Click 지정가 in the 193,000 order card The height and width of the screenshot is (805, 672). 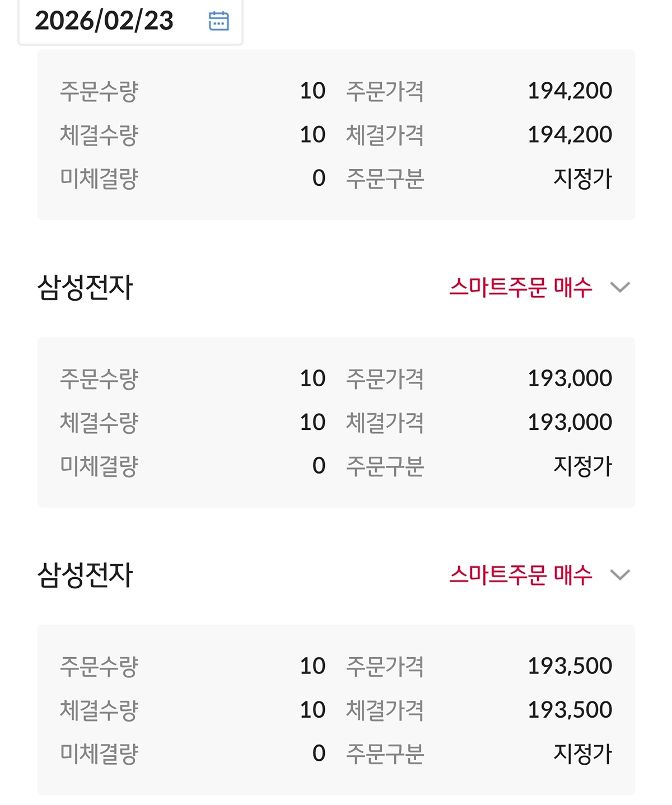[x=582, y=466]
